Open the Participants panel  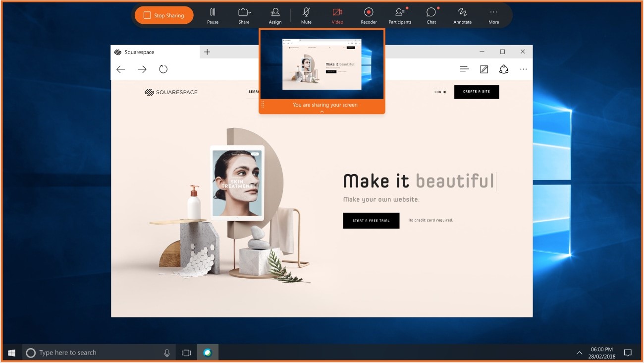tap(400, 15)
